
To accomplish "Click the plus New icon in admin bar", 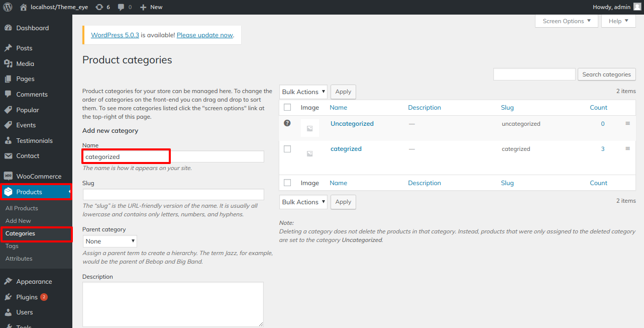I will (143, 7).
